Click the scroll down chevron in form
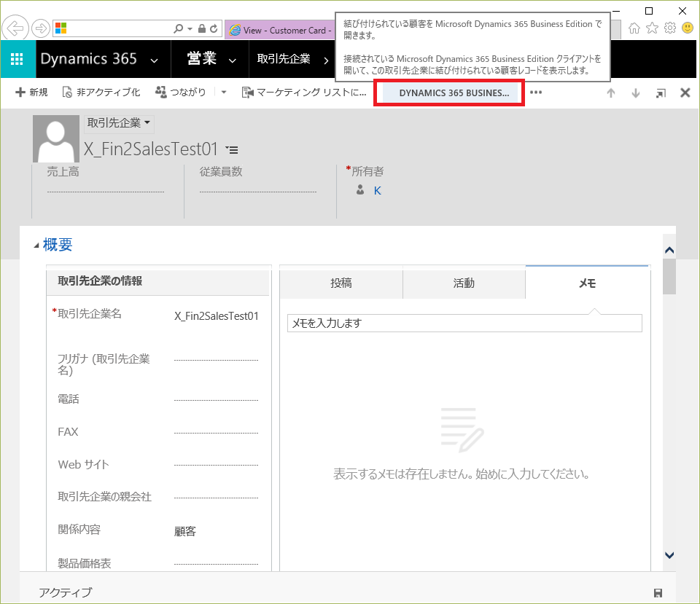 669,555
